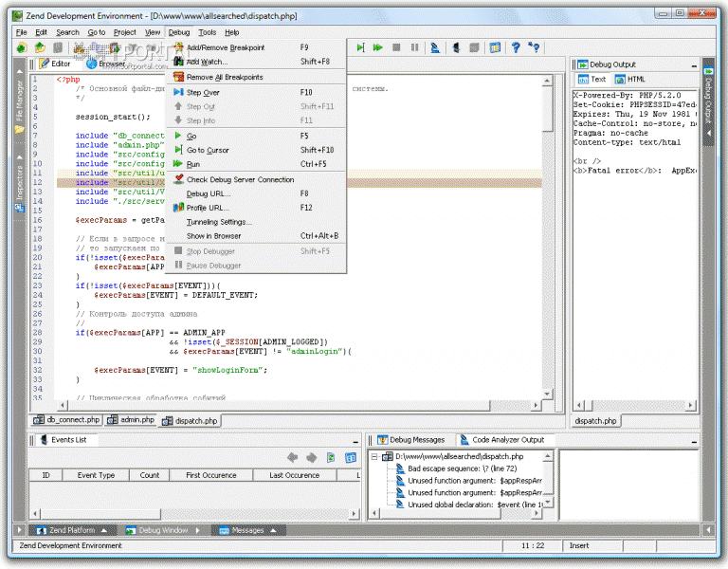This screenshot has width=728, height=569.
Task: Select Remove All Breakpoints
Action: [x=256, y=77]
